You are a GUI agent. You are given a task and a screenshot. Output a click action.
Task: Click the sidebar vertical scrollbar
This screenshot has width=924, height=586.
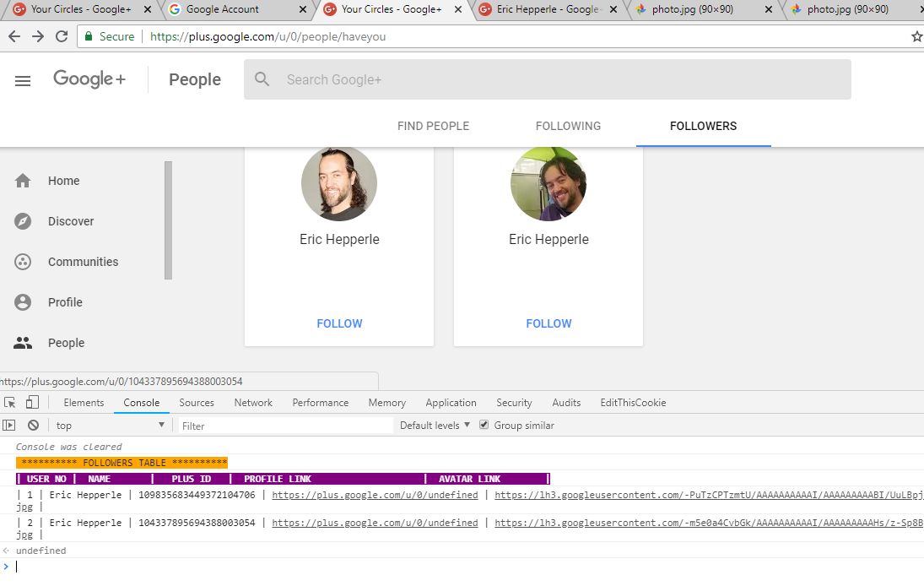[x=169, y=220]
